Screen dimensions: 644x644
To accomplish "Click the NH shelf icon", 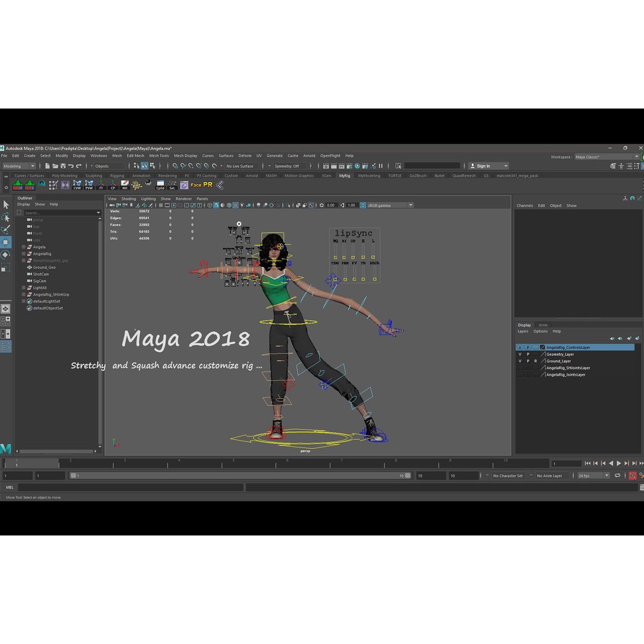I will [125, 185].
